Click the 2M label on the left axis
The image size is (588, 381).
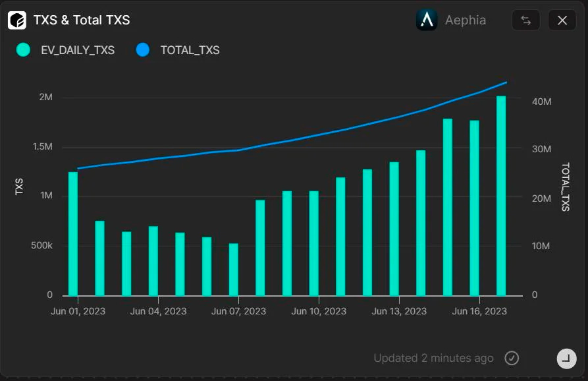45,97
